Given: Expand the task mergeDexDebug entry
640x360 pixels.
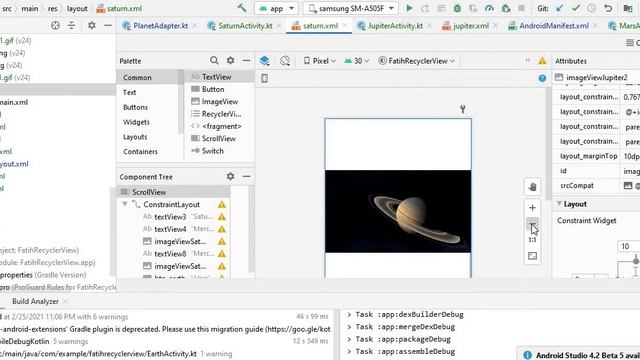Looking at the screenshot, I should point(349,327).
